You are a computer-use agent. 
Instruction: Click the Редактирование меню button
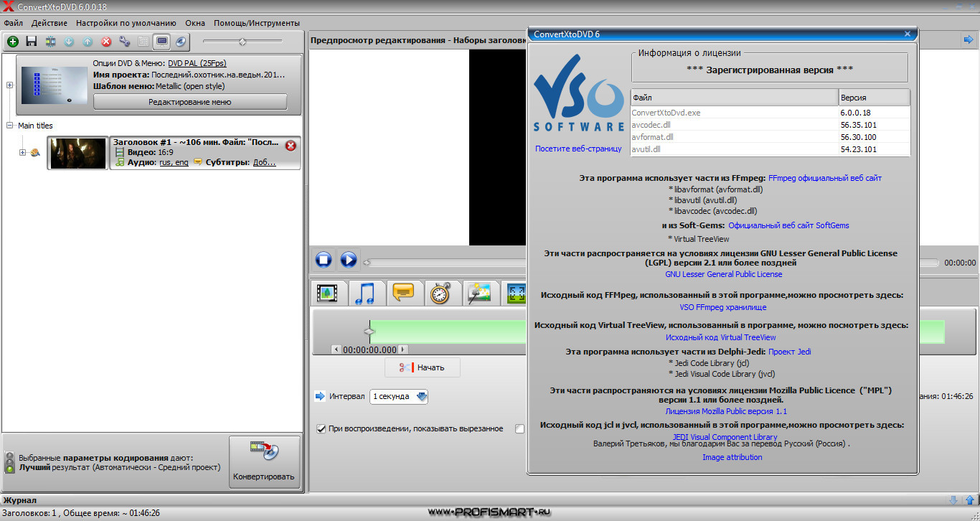click(190, 102)
